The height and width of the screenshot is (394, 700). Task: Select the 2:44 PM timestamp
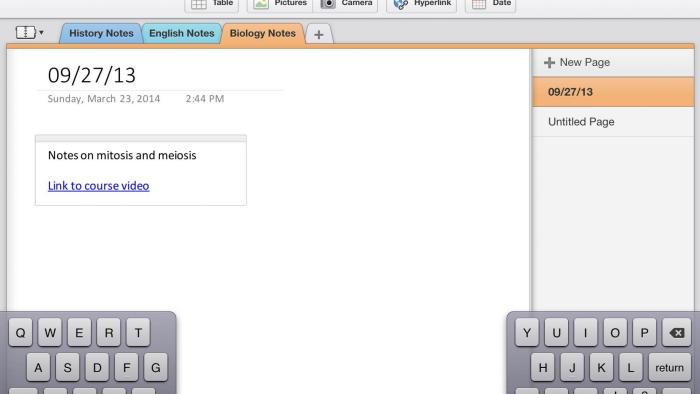[205, 99]
